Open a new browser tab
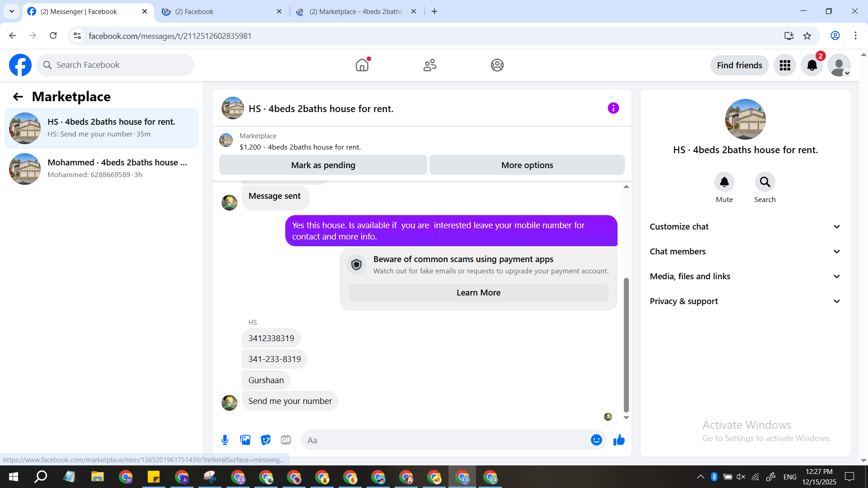The image size is (868, 488). [434, 11]
